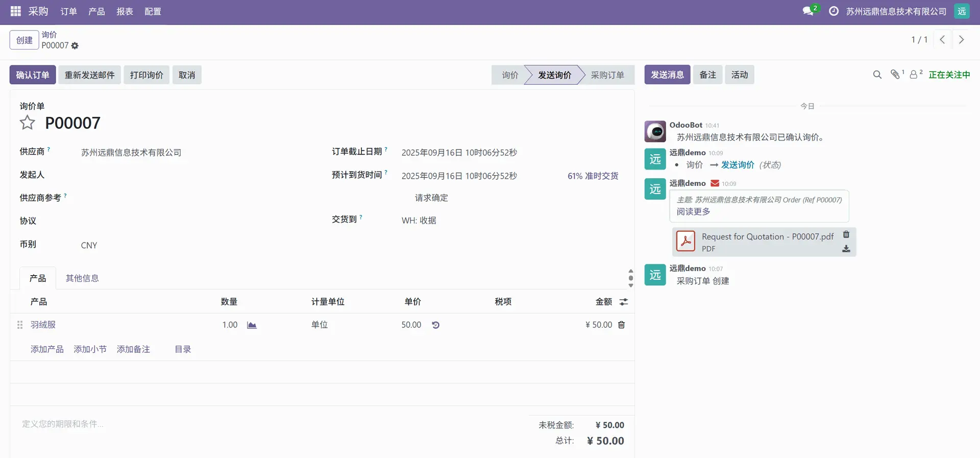980x458 pixels.
Task: Click the 确认订单 button
Action: 33,75
